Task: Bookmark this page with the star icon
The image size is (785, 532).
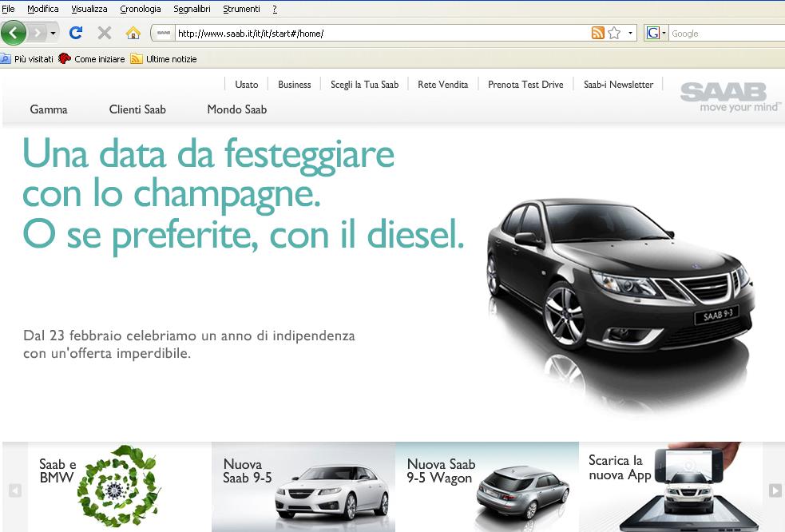Action: [x=614, y=33]
